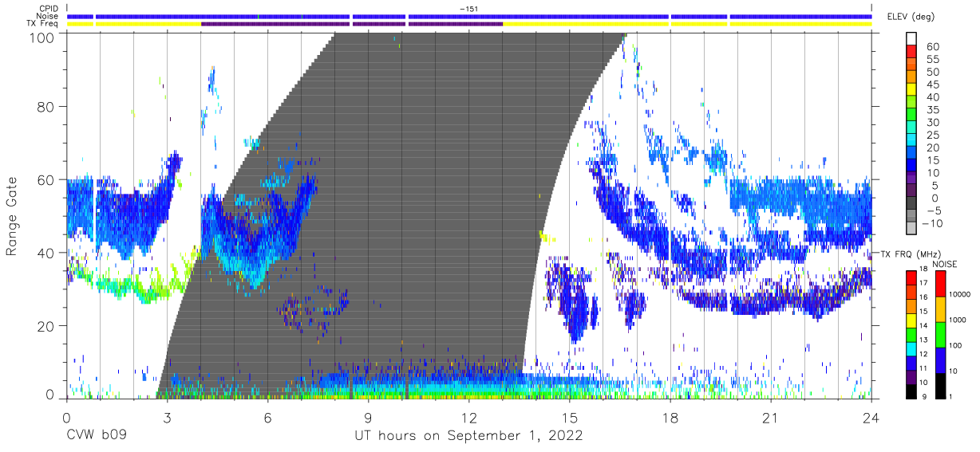
Task: Click the Noise row label above the plot
Action: [x=49, y=16]
